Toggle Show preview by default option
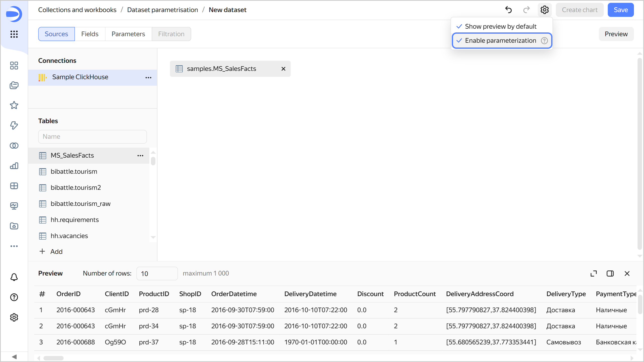The height and width of the screenshot is (362, 644). [500, 26]
